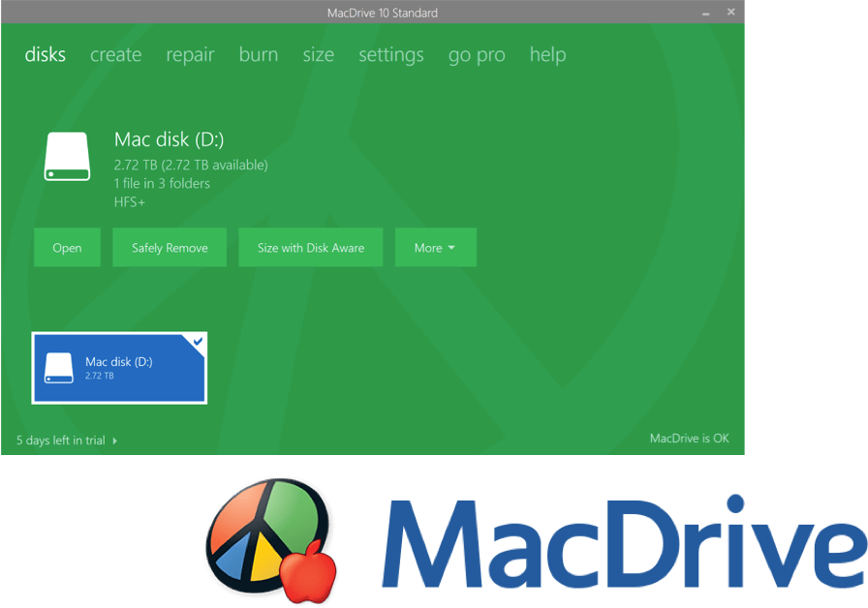Close the MacDrive 10 Standard window

click(x=730, y=12)
